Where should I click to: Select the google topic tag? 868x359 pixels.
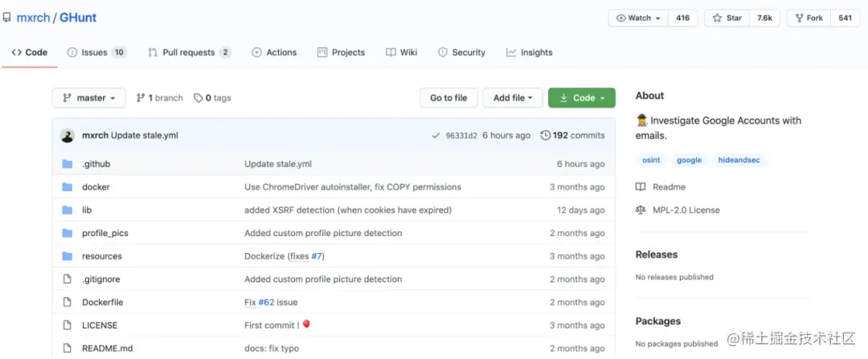690,160
